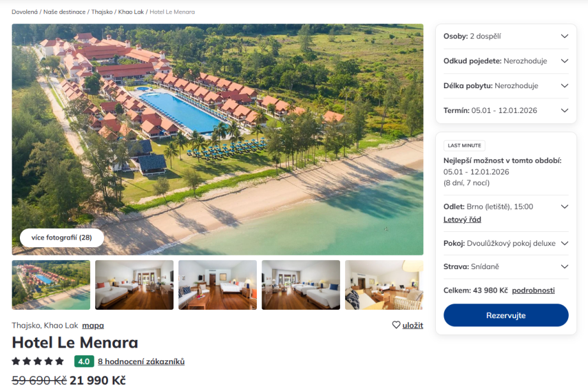This screenshot has width=588, height=391.
Task: Select the last living room thumbnail
Action: 384,285
